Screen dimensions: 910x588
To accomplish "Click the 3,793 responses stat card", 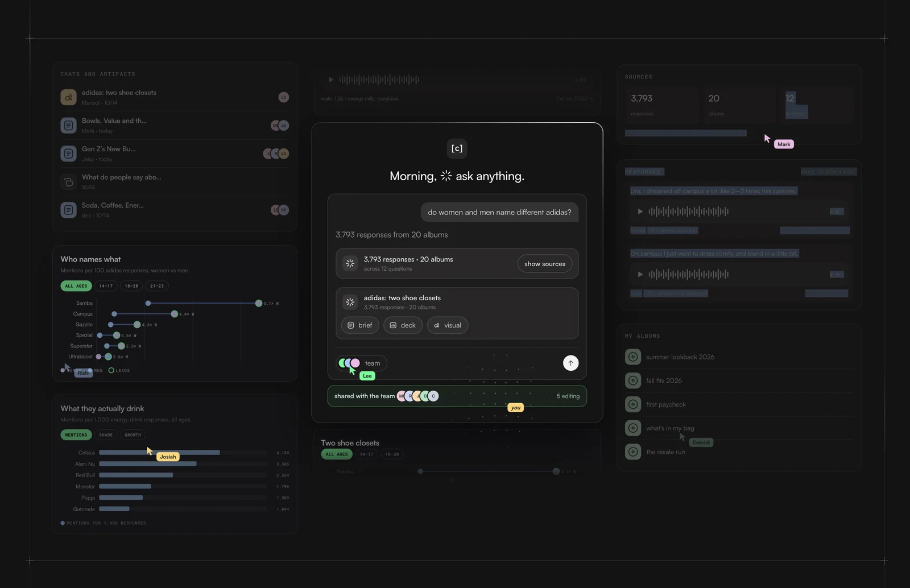I will (662, 105).
